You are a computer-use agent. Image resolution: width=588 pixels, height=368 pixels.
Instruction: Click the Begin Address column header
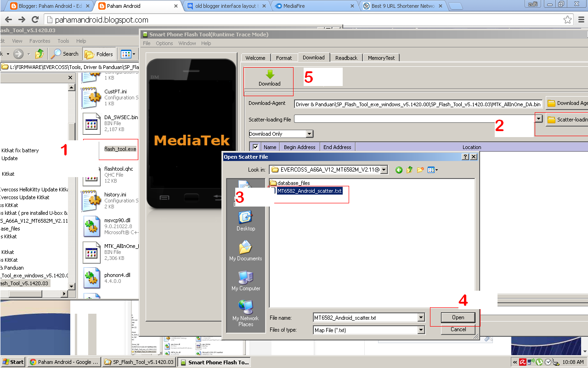[x=300, y=147]
